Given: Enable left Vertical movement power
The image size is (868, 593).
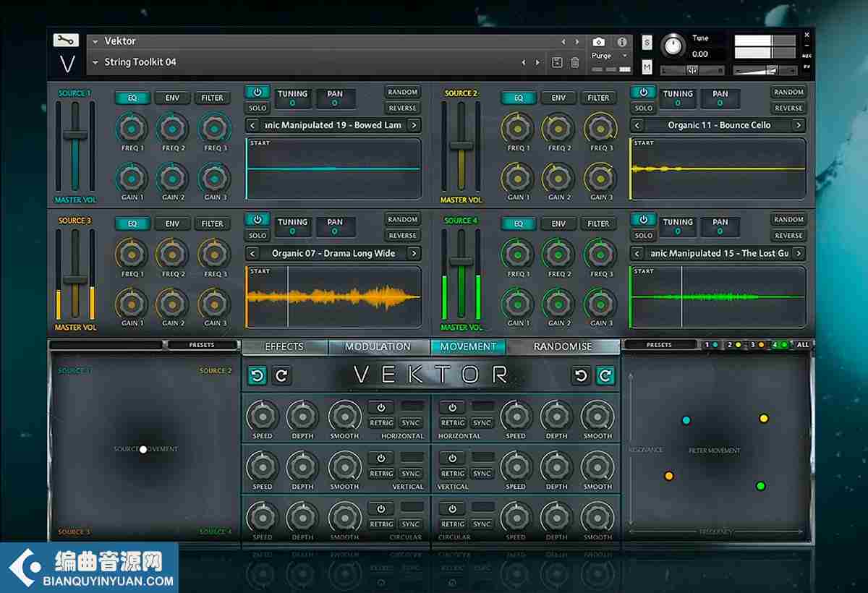Looking at the screenshot, I should [x=381, y=458].
